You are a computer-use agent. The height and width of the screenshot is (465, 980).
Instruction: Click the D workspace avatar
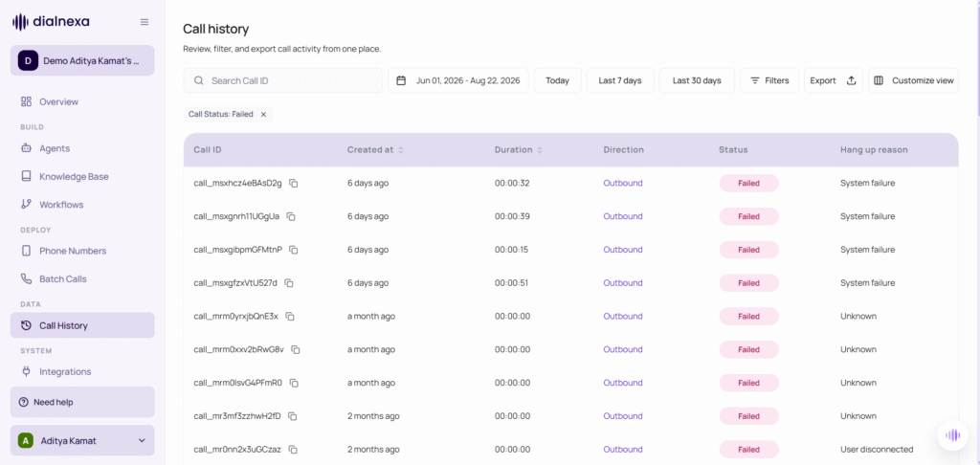pyautogui.click(x=28, y=60)
